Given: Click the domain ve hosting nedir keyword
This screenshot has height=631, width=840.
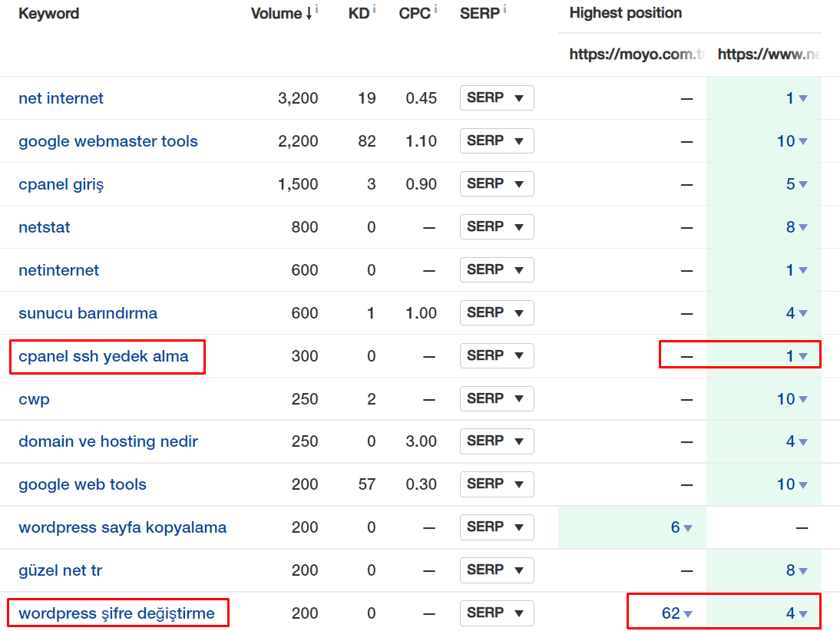Looking at the screenshot, I should [x=107, y=441].
